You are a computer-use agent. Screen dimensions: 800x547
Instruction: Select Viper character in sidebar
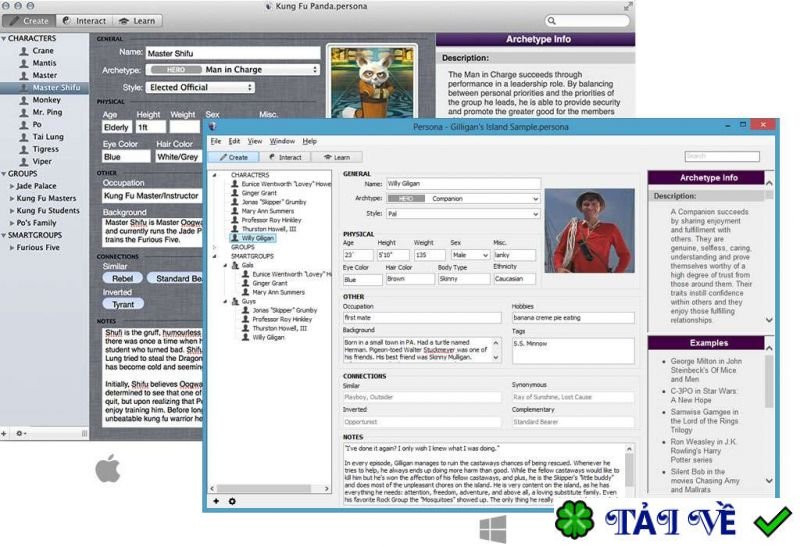[42, 161]
